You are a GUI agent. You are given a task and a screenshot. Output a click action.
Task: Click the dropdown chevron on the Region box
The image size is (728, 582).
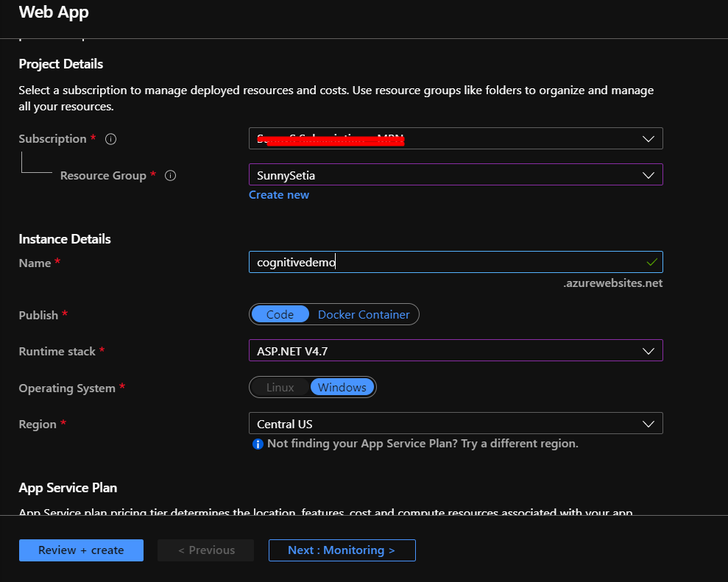click(649, 423)
